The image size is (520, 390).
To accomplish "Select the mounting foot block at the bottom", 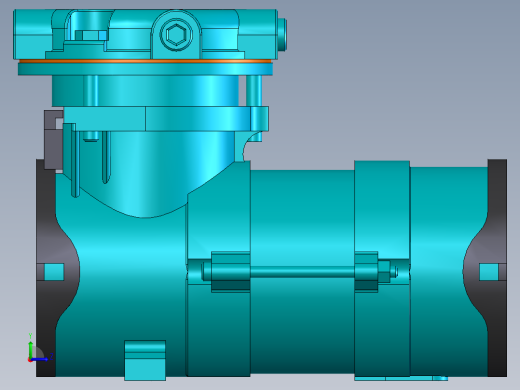I will pos(145,360).
